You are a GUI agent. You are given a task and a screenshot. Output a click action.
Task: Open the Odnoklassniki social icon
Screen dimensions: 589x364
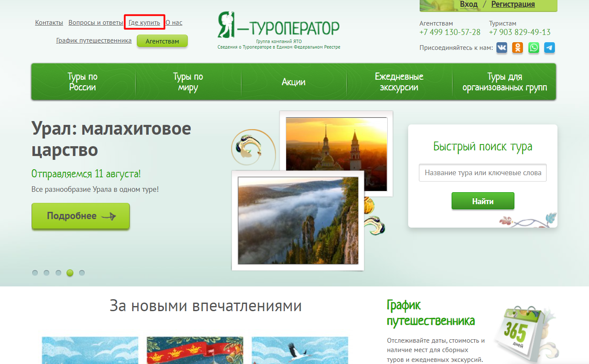pos(518,48)
